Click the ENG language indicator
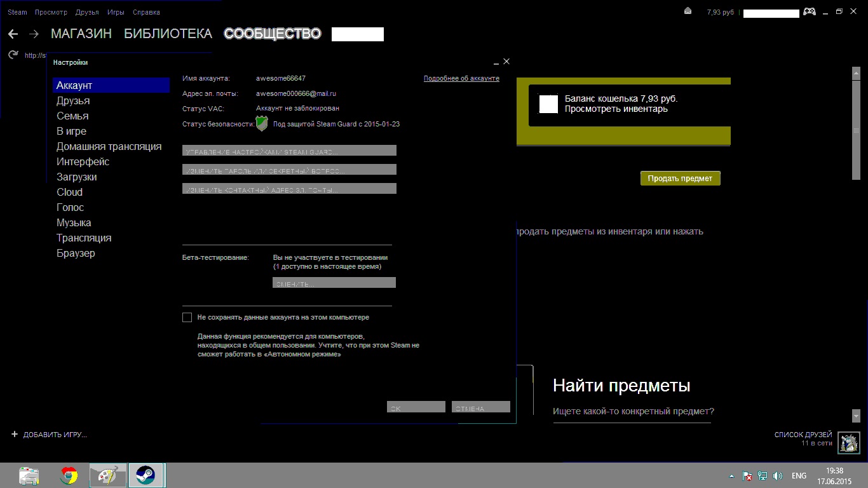Image resolution: width=868 pixels, height=488 pixels. click(799, 476)
